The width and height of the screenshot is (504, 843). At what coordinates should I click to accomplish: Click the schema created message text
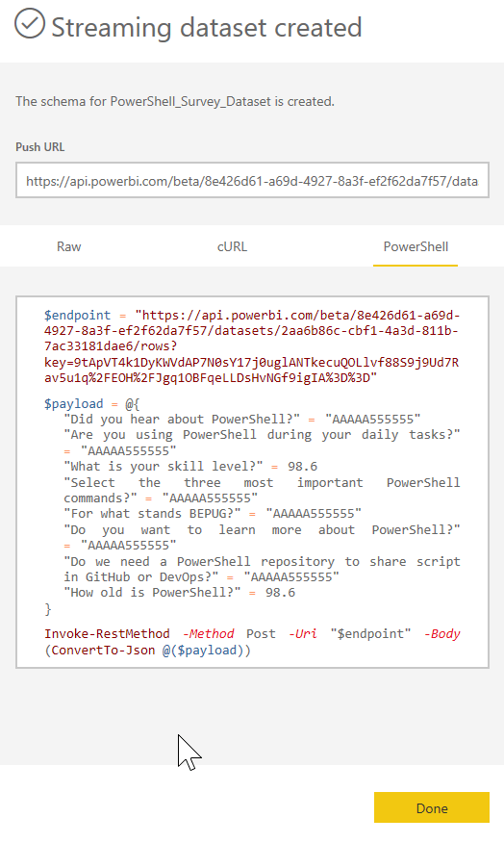175,102
